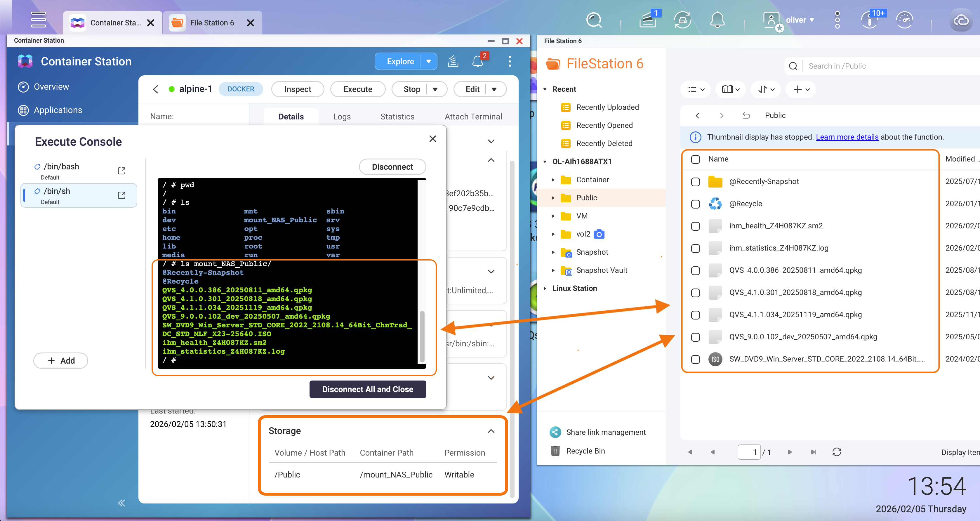Expand the Container folder tree node
This screenshot has width=980, height=521.
[553, 180]
